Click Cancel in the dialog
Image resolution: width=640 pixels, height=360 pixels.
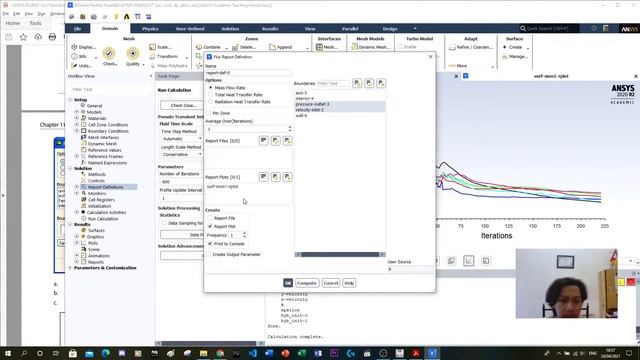[x=331, y=283]
